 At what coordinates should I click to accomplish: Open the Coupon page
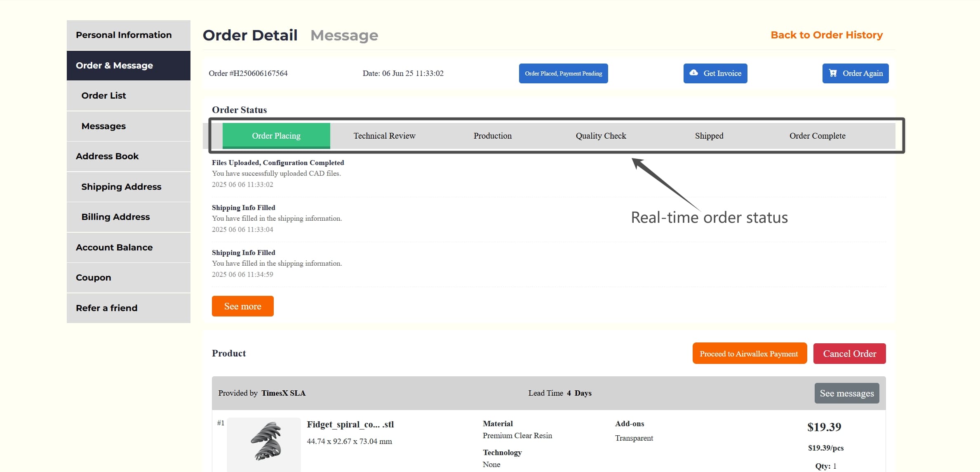click(x=93, y=277)
